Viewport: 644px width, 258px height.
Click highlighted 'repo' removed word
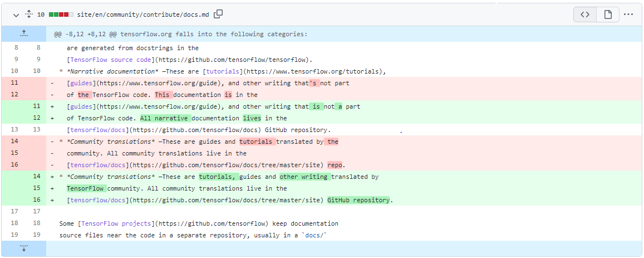pos(335,165)
